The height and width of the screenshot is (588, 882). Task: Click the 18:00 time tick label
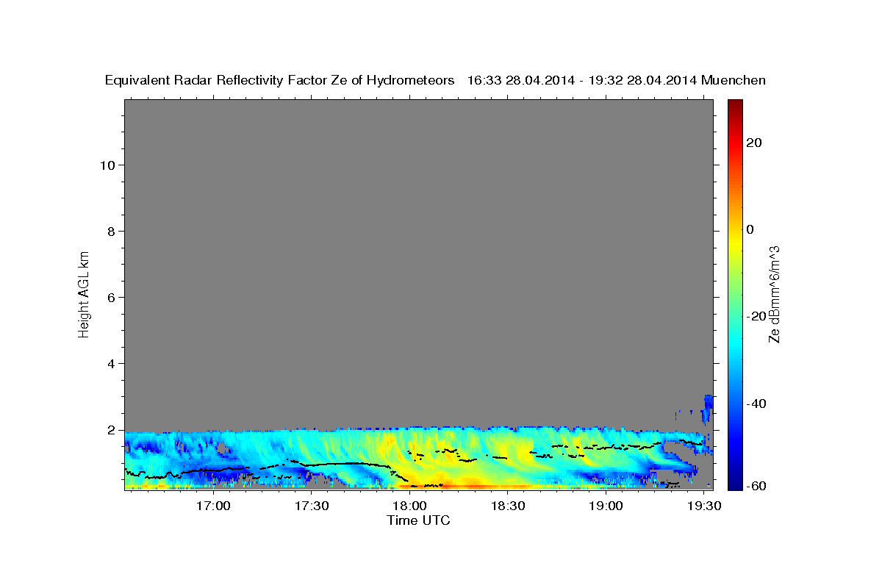coord(409,506)
